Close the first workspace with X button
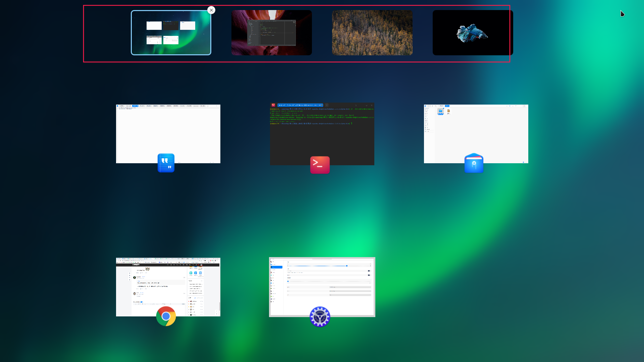This screenshot has width=644, height=362. tap(211, 10)
